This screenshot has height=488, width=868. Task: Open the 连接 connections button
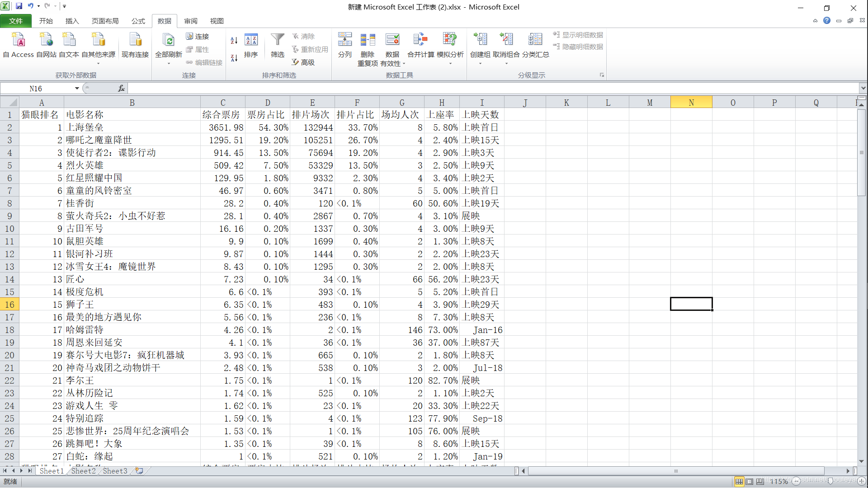[198, 36]
